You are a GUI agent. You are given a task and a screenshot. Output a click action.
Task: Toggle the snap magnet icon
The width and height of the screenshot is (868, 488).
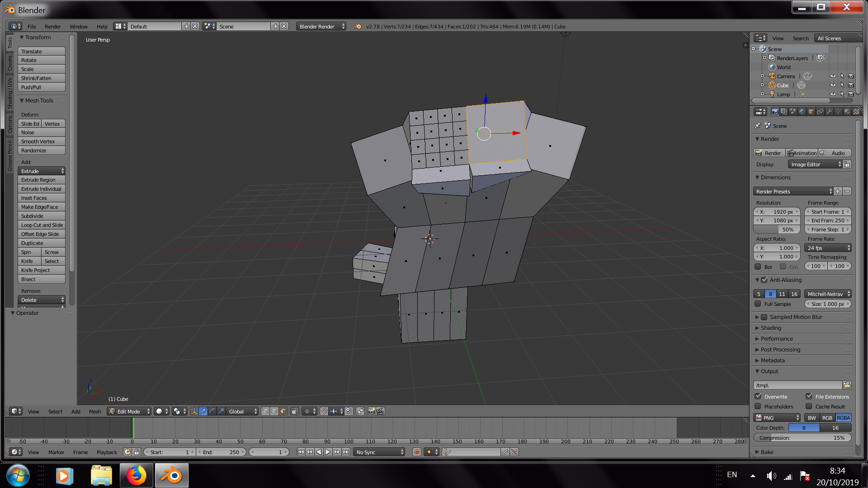(324, 411)
